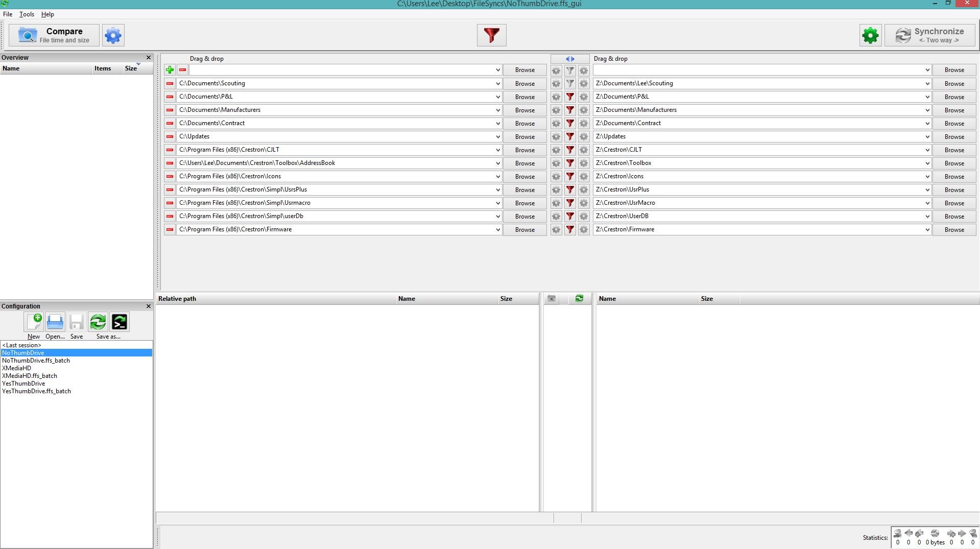Browse for right folder of Z:\Updates
The height and width of the screenshot is (549, 980).
(x=954, y=137)
